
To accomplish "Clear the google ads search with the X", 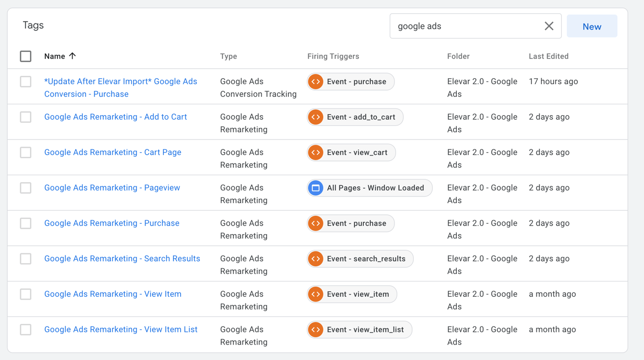I will coord(549,26).
